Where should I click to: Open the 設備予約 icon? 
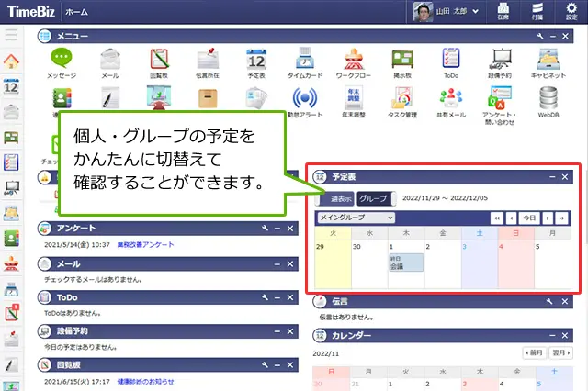pos(500,61)
